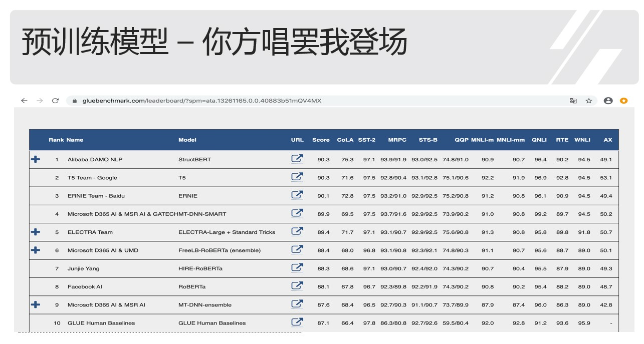644x344 pixels.
Task: Click the orange extension icon
Action: [623, 101]
